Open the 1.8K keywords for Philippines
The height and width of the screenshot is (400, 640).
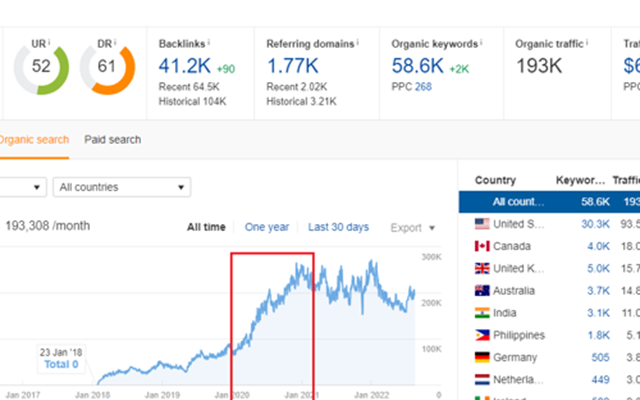click(x=599, y=336)
